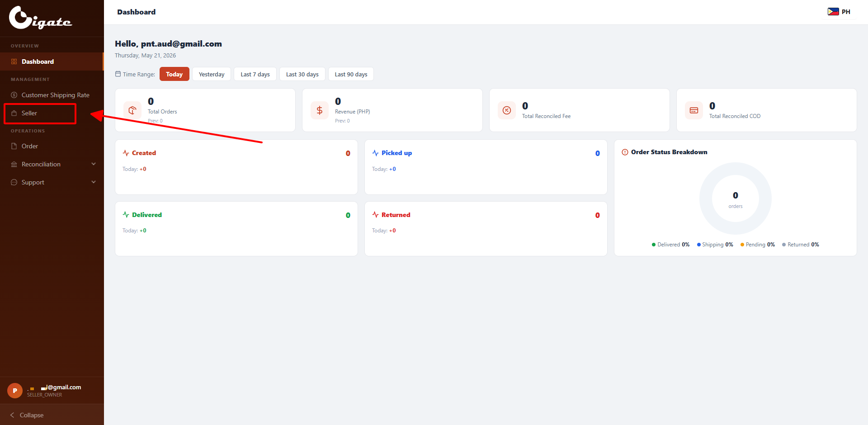Open the PH country selector
This screenshot has height=425, width=868.
[839, 12]
